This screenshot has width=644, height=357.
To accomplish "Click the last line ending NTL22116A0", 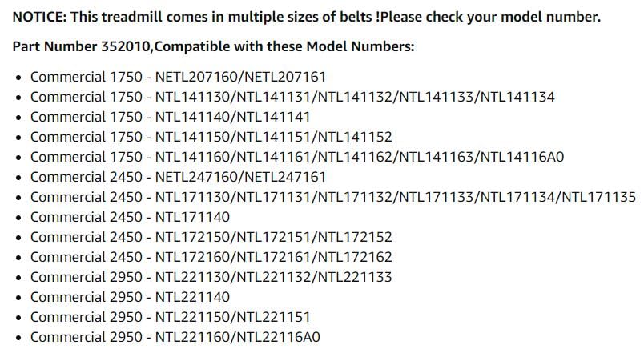I will pyautogui.click(x=175, y=337).
